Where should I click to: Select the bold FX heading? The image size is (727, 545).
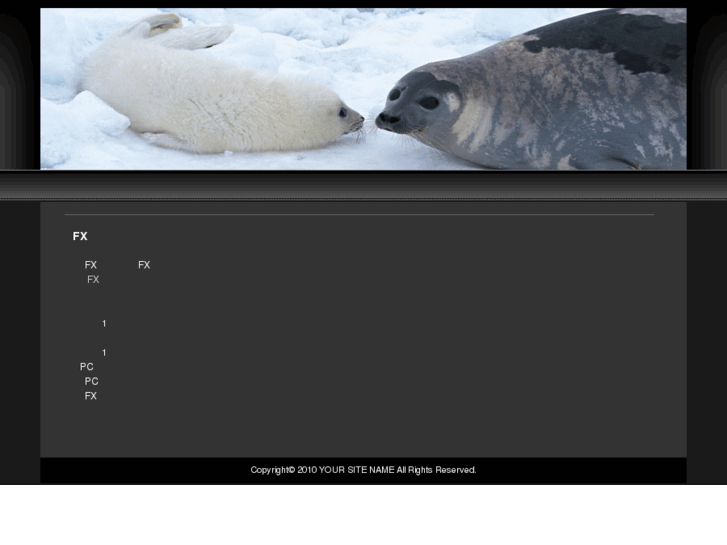[x=80, y=236]
